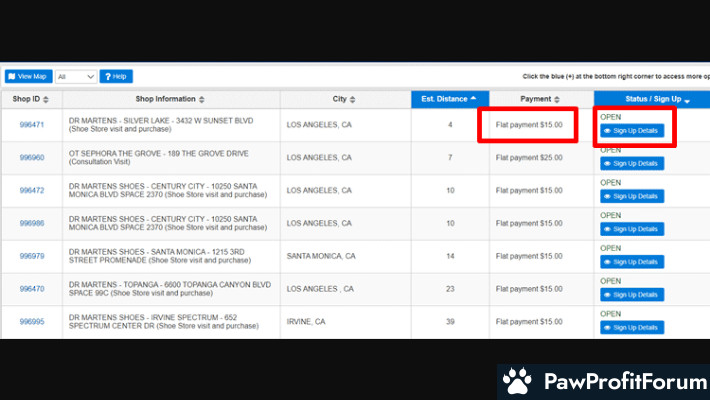View Sign Up Details for Irvine Spectrum shop
The image size is (710, 400).
point(632,328)
